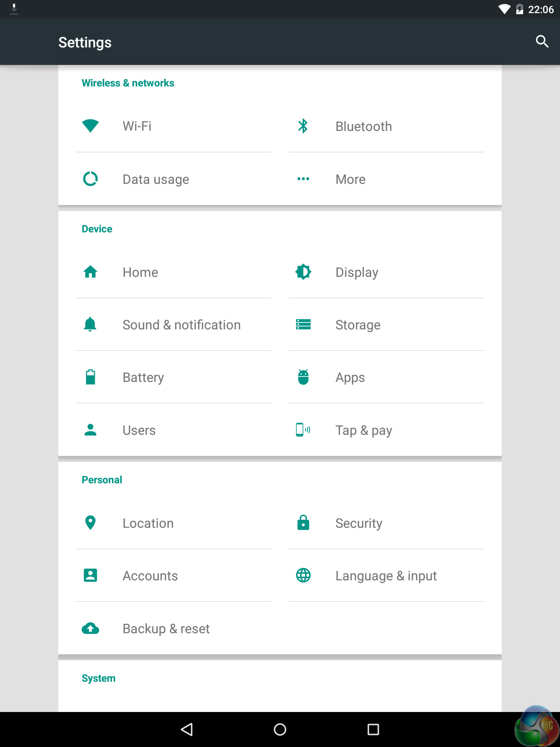Screen dimensions: 560x747
Task: Click the Apps android robot icon
Action: (303, 377)
